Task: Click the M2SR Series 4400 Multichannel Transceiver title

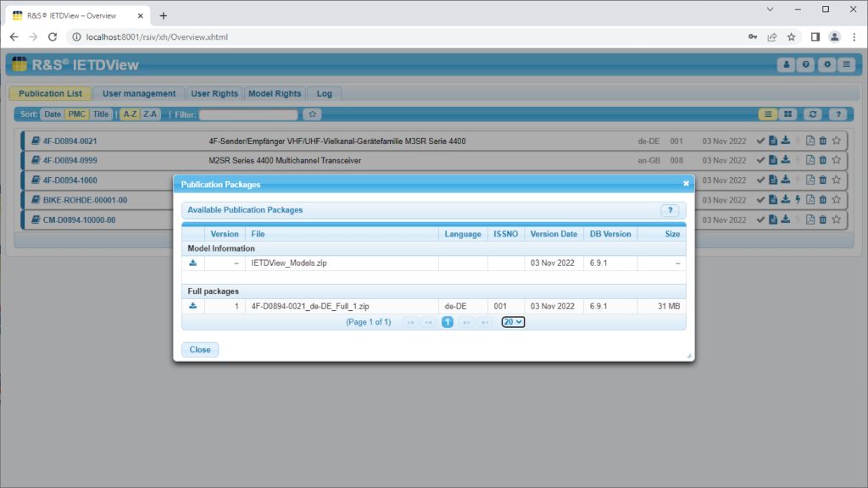Action: 285,160
